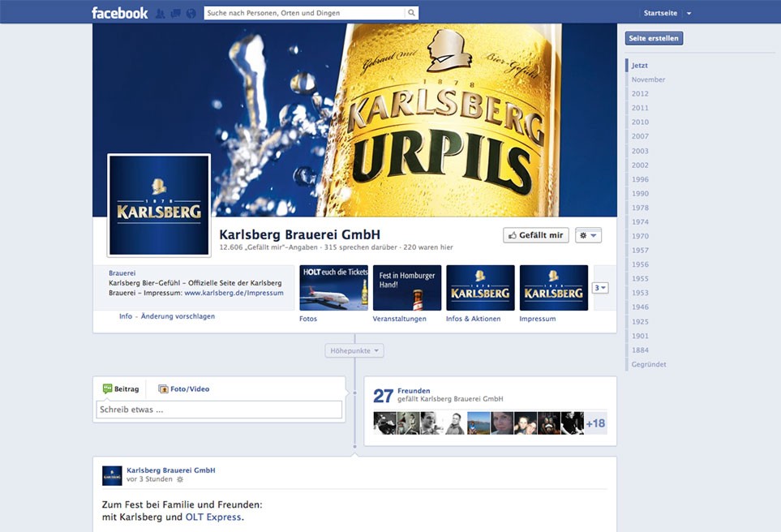781x532 pixels.
Task: Click the search magnifier icon
Action: 411,13
